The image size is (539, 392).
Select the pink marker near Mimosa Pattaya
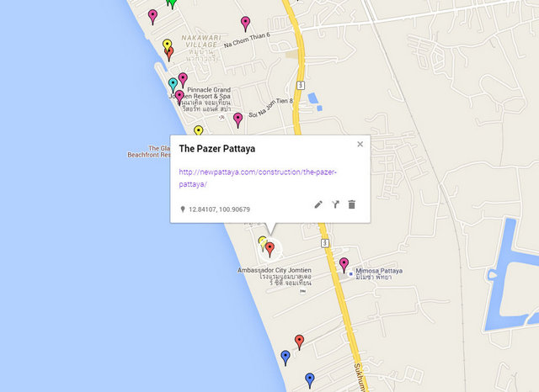click(344, 265)
